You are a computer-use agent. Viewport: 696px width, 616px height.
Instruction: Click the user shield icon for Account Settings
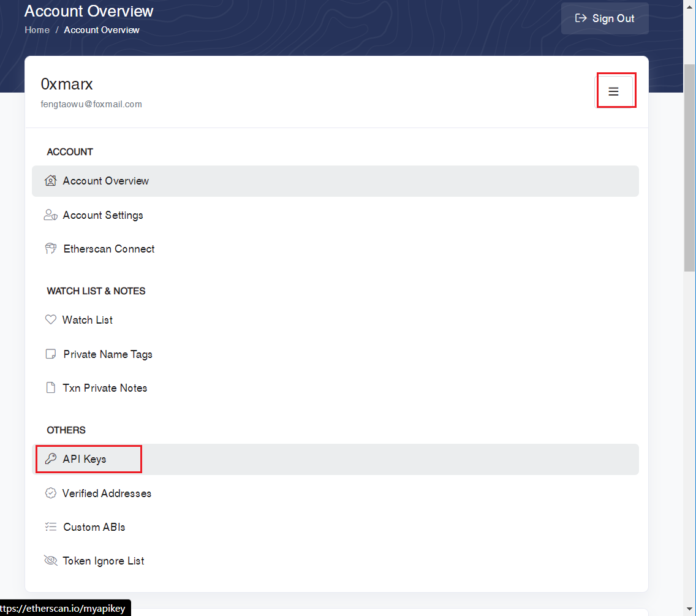(51, 215)
